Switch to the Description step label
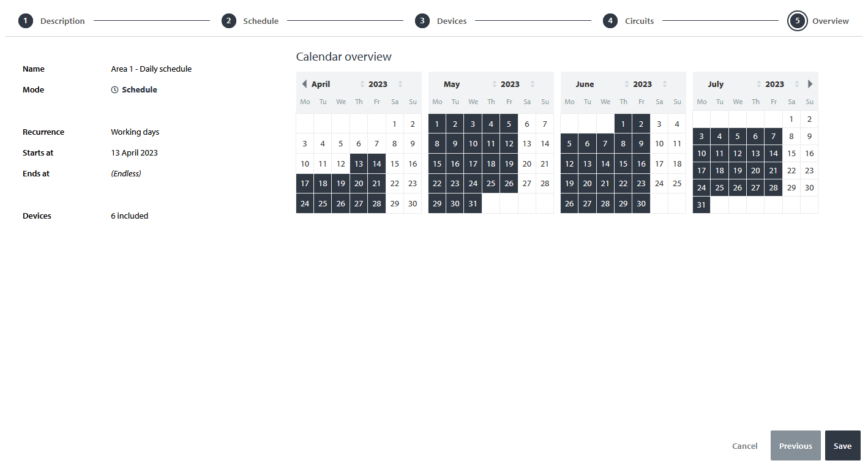Image resolution: width=868 pixels, height=466 pixels. [62, 20]
